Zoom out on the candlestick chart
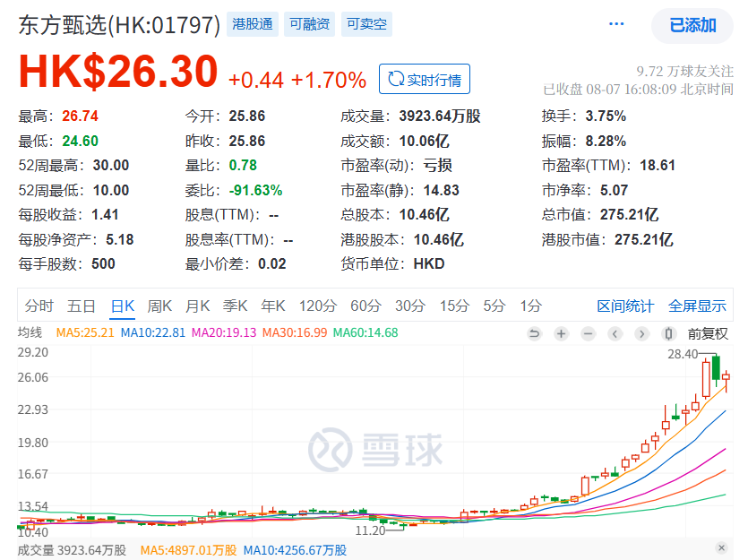 589,333
